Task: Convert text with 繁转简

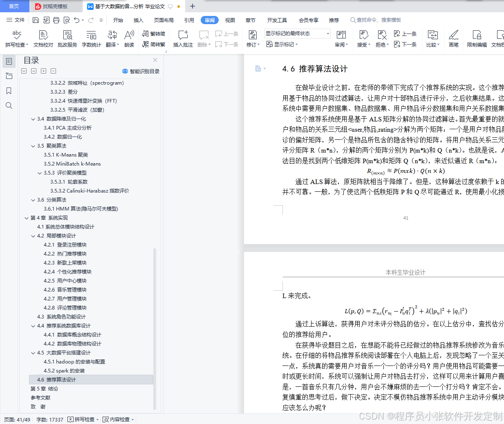Action: 154,34
